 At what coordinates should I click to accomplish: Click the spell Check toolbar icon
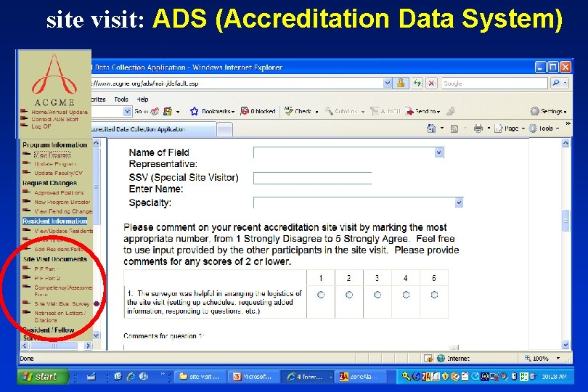288,110
